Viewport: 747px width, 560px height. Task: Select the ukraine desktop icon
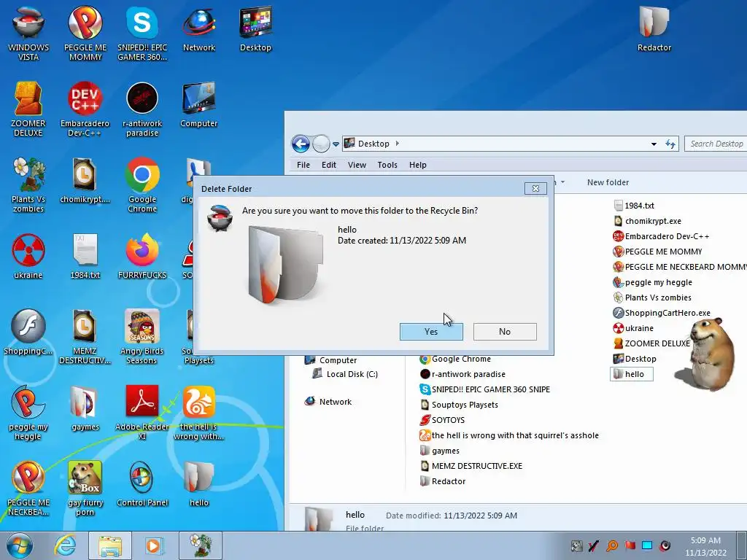click(28, 257)
